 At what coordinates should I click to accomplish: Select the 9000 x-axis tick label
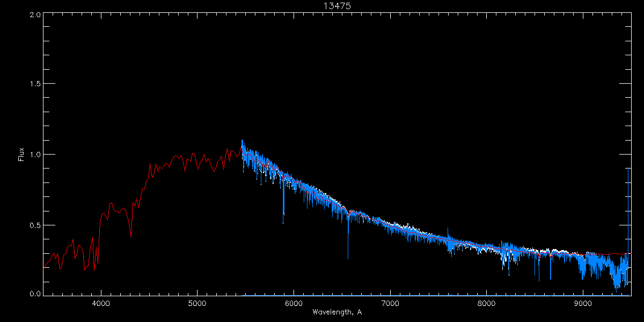583,303
